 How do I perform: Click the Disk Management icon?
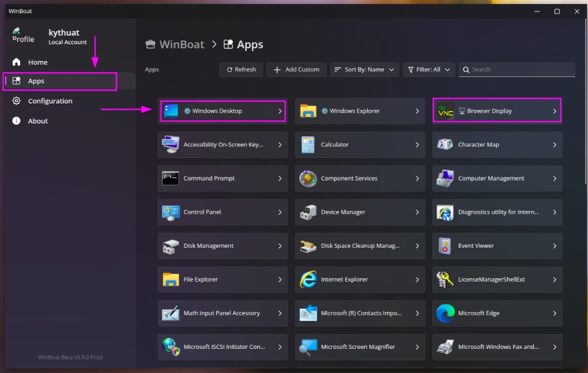[170, 246]
